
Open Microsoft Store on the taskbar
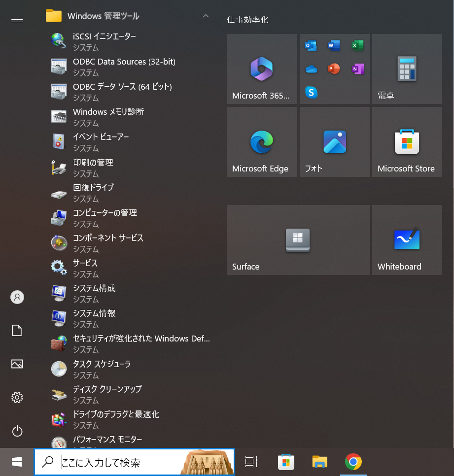tap(286, 462)
